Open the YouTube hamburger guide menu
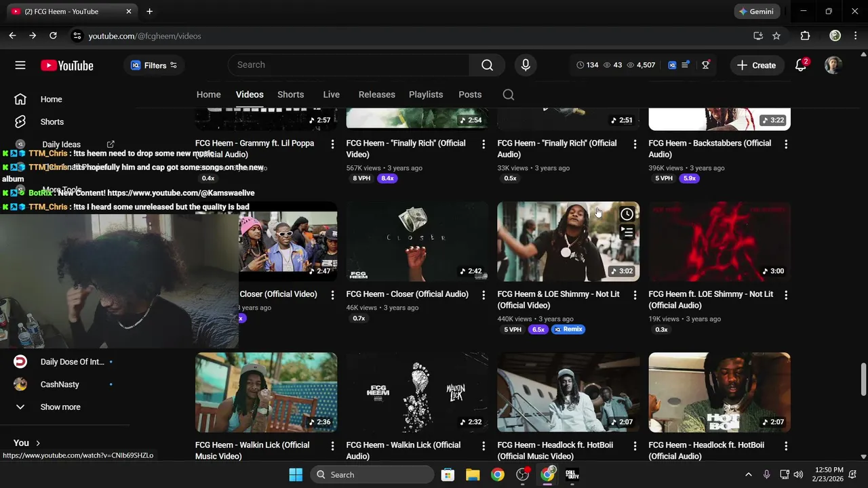The height and width of the screenshot is (488, 868). [x=20, y=65]
